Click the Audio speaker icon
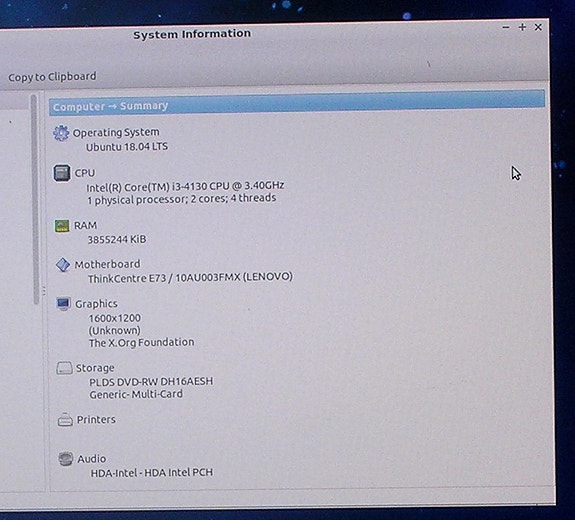 click(66, 459)
